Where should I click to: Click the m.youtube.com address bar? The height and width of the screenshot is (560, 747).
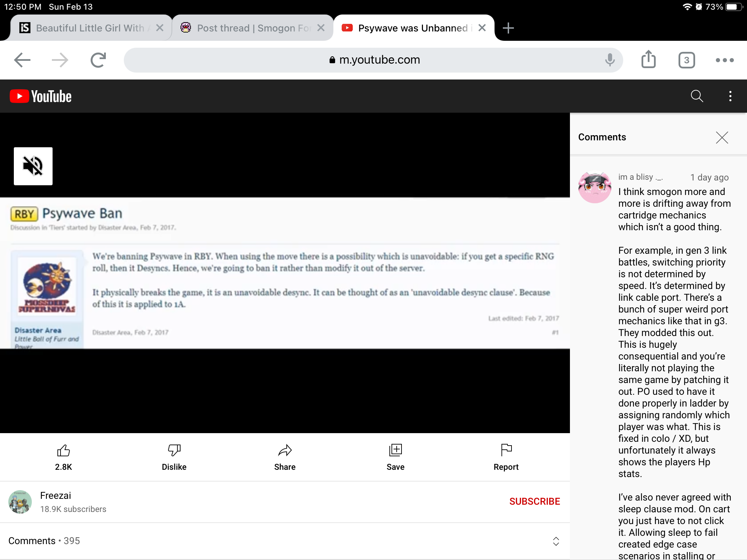point(373,60)
